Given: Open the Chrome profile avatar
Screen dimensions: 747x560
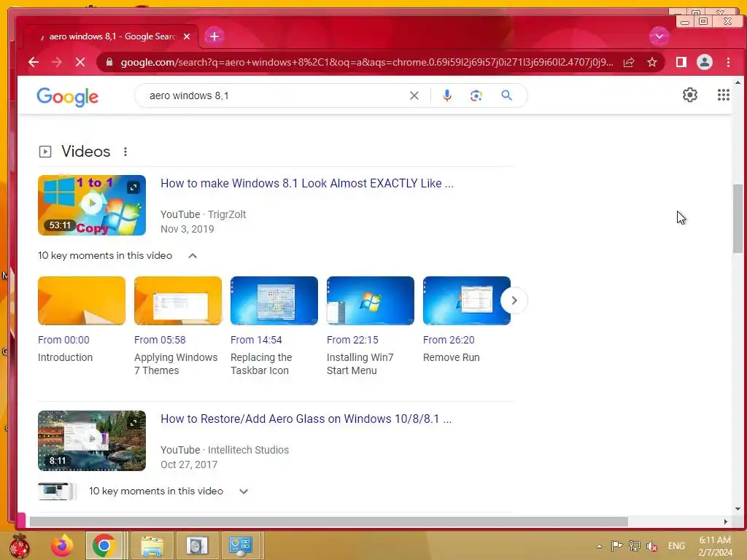Looking at the screenshot, I should (705, 63).
